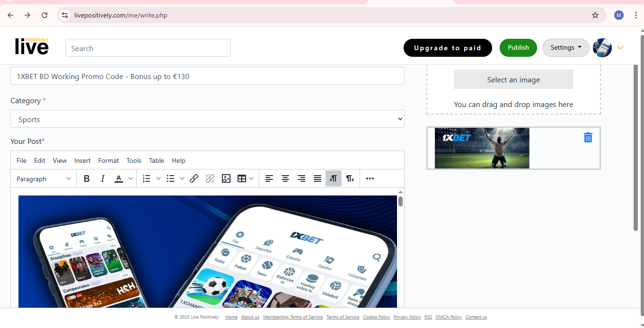Toggle bold formatting in the editor
Screen dimensions: 644x328
pyautogui.click(x=87, y=178)
